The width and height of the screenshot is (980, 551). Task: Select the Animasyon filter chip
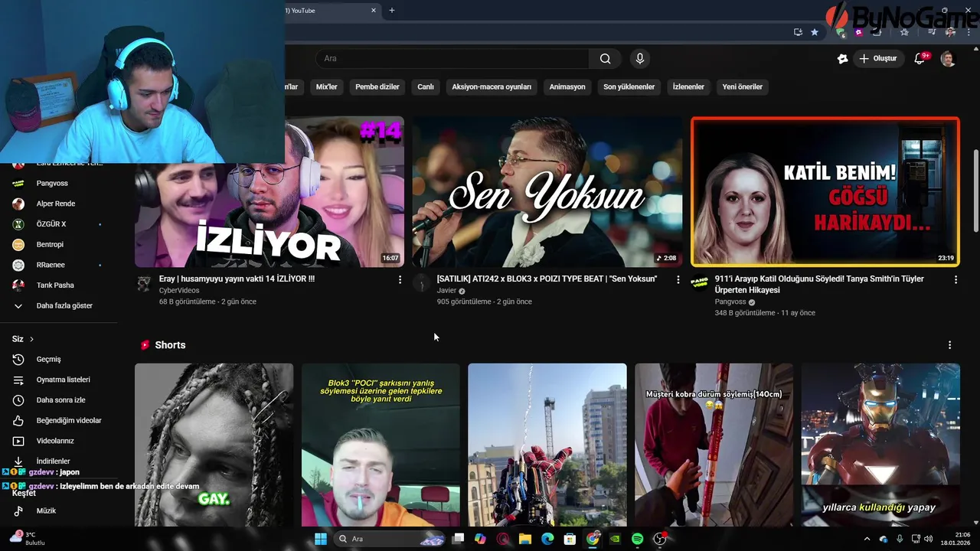pos(567,86)
